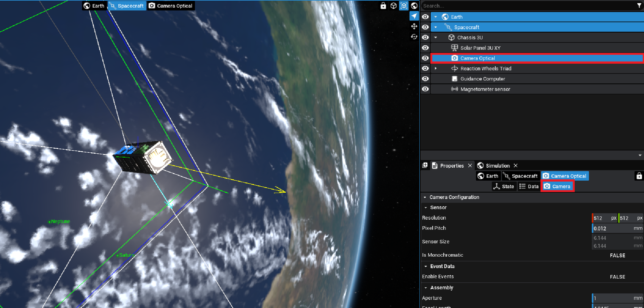Hide the Solar Panel 3U XY object

click(425, 48)
